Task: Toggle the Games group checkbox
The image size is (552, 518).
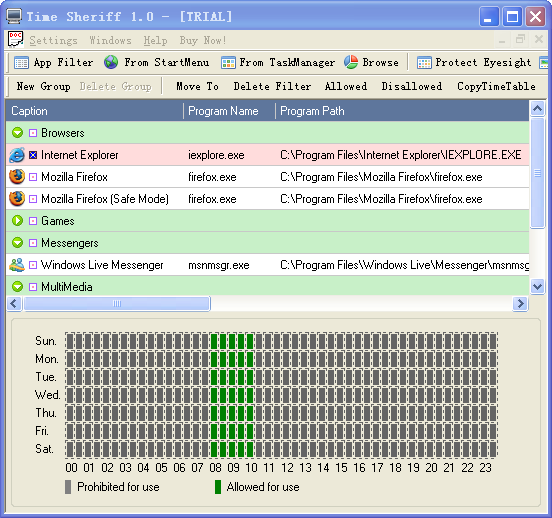Action: pyautogui.click(x=33, y=221)
